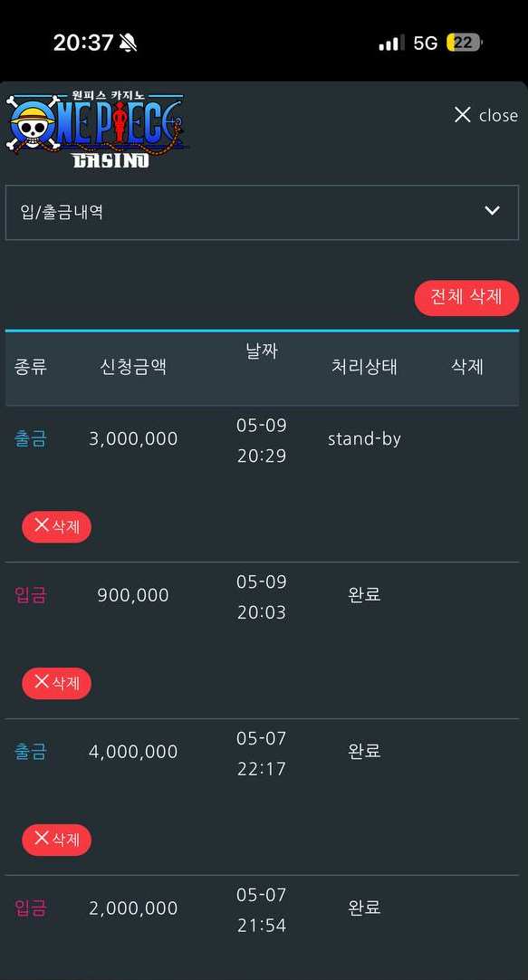
Task: Delete the 3,000,000 withdrawal entry
Action: (x=57, y=526)
